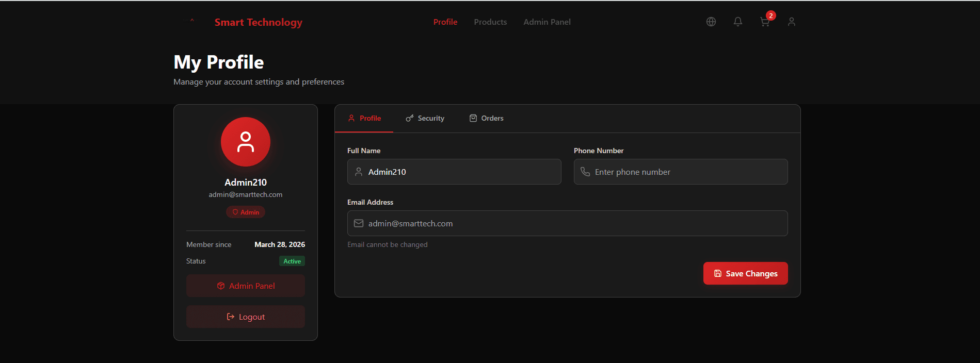Click the 'Email cannot be changed' note
980x363 pixels.
click(x=388, y=244)
